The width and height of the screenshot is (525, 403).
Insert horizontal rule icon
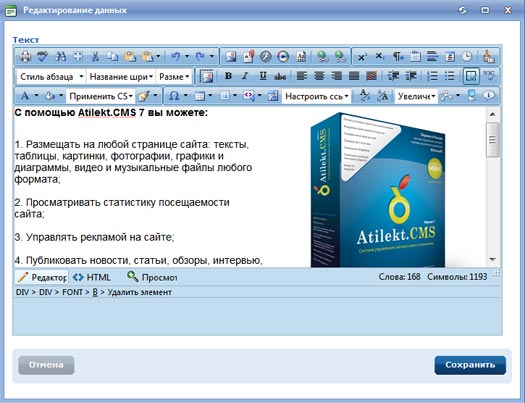coord(433,57)
